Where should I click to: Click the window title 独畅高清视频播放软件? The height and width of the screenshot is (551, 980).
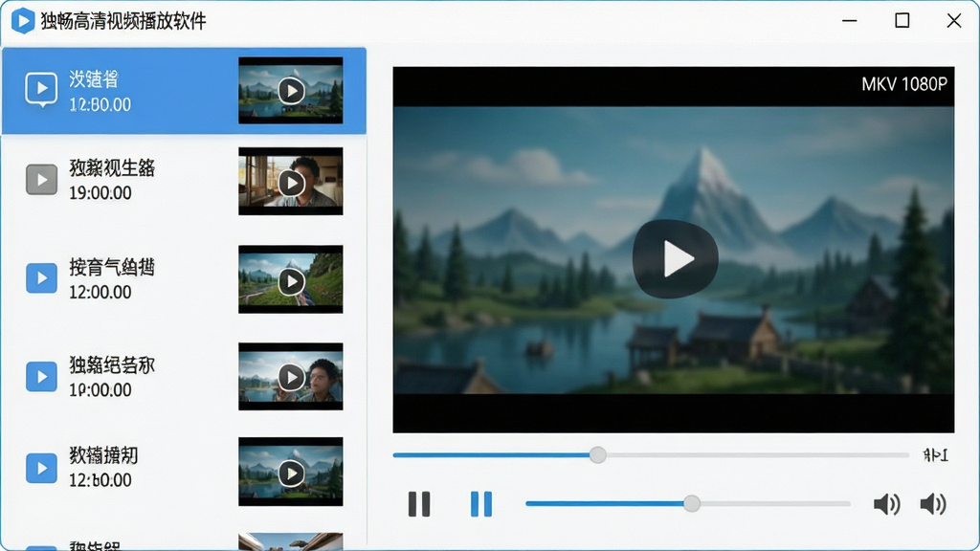tap(123, 21)
